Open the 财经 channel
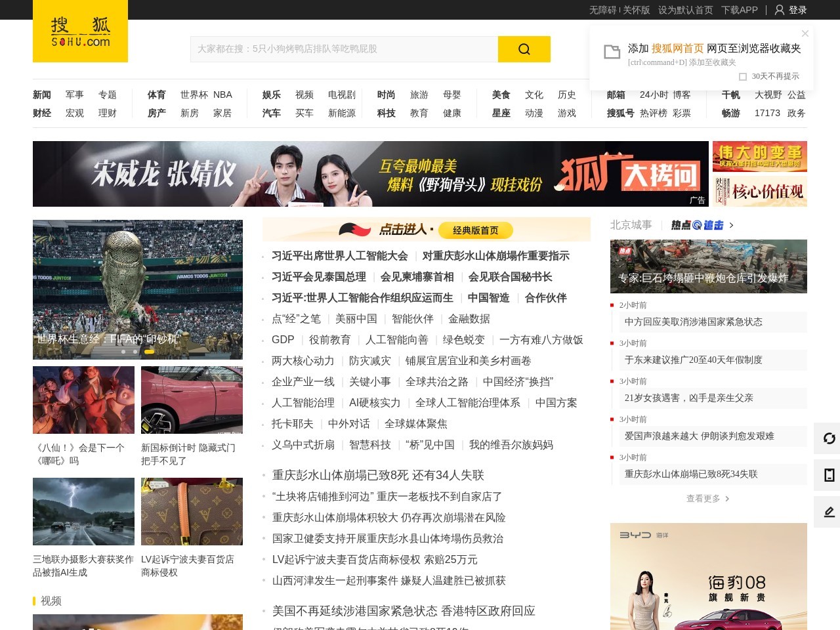Viewport: 840px width, 630px height. coord(42,113)
